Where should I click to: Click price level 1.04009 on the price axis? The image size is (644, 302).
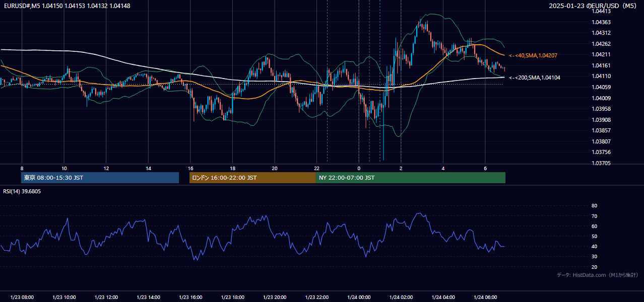[601, 98]
